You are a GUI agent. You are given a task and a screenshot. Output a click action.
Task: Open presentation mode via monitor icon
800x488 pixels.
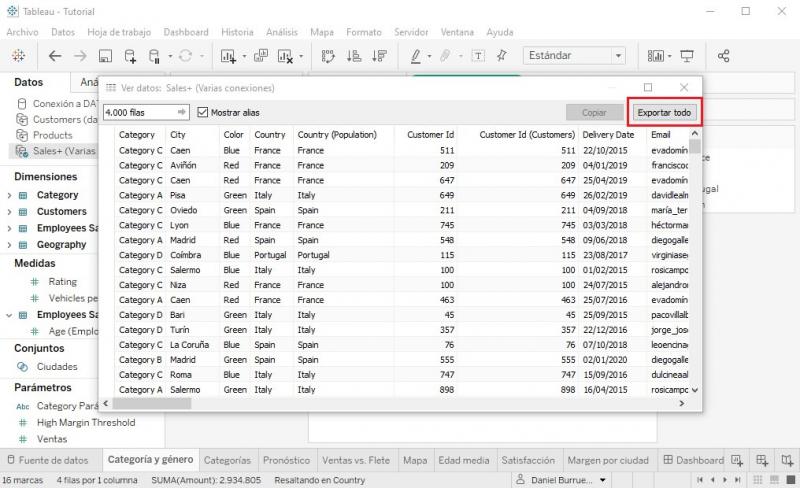687,56
